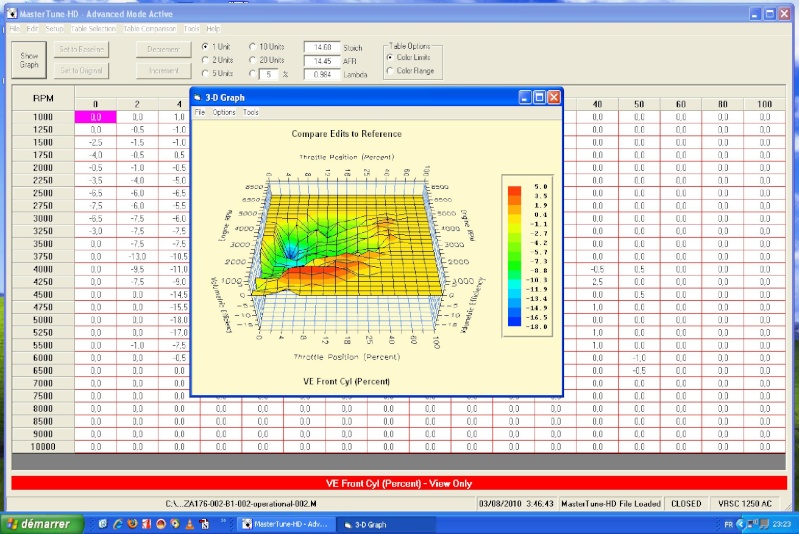The width and height of the screenshot is (799, 534).
Task: Switch to MasterTune-HD taskbar button
Action: [x=285, y=524]
